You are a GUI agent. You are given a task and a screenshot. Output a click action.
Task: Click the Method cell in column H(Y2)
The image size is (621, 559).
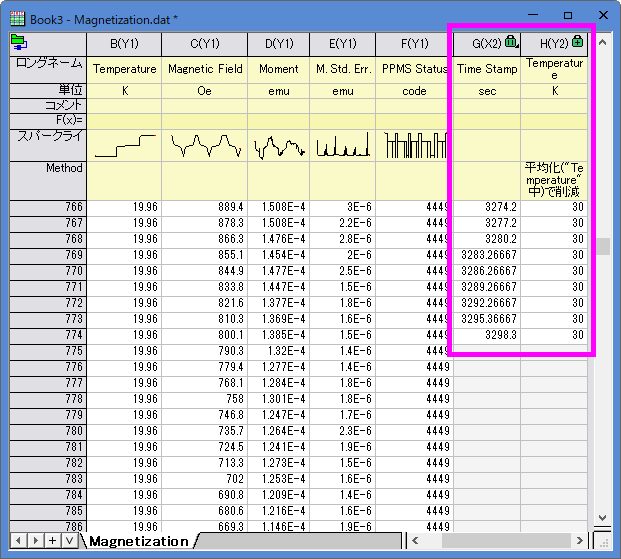point(554,181)
